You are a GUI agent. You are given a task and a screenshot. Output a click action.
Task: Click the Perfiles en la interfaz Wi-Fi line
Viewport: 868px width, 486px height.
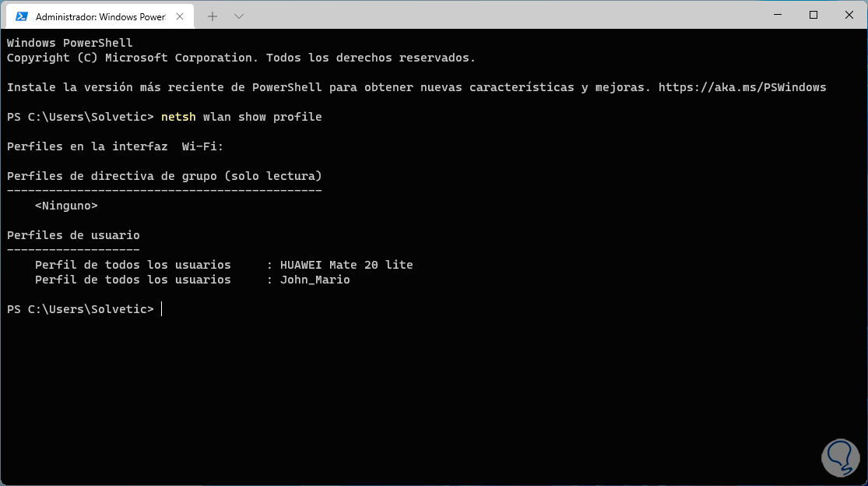click(x=115, y=146)
